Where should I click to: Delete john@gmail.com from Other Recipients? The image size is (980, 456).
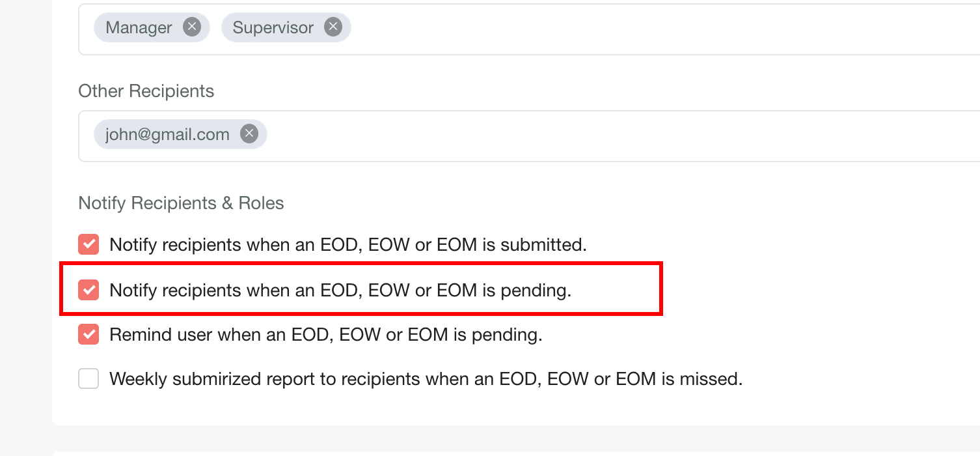[x=249, y=134]
